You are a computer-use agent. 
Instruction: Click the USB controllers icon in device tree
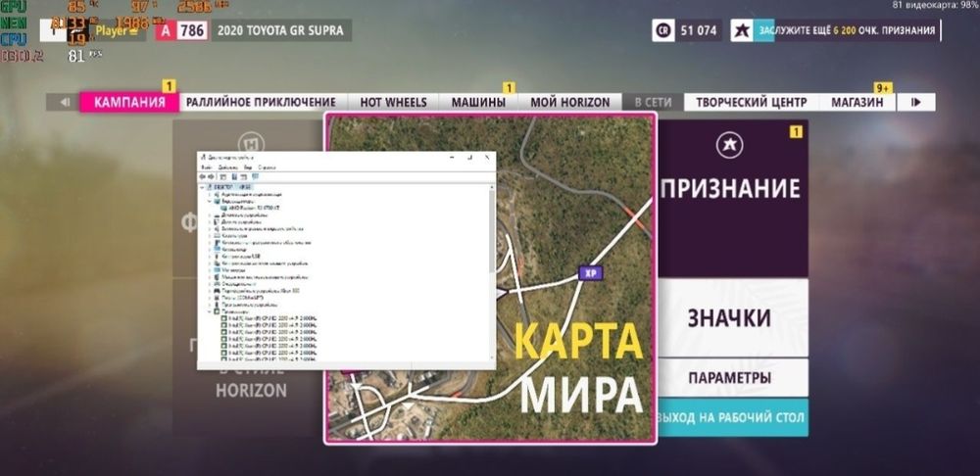coord(217,256)
